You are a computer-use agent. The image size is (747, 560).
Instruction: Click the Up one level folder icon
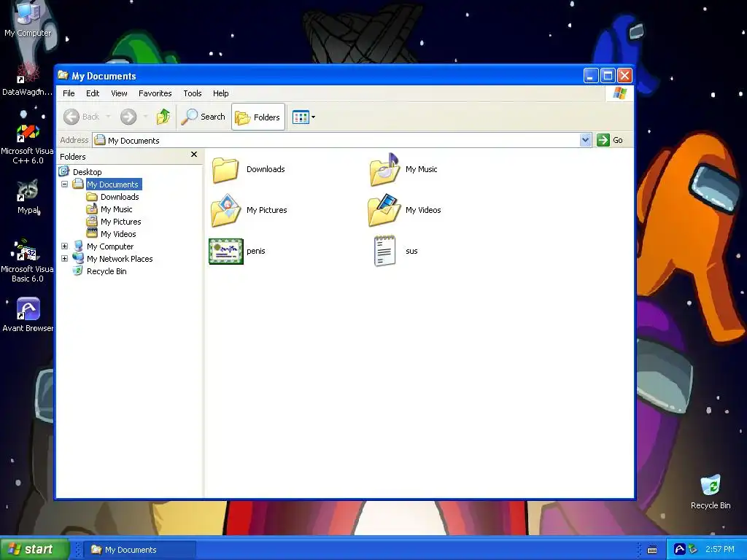tap(163, 117)
